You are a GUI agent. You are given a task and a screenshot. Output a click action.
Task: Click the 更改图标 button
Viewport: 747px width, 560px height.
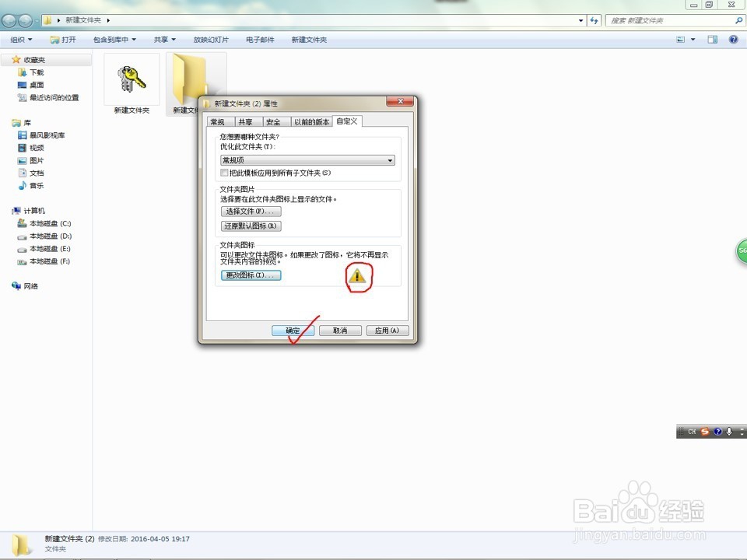(251, 275)
